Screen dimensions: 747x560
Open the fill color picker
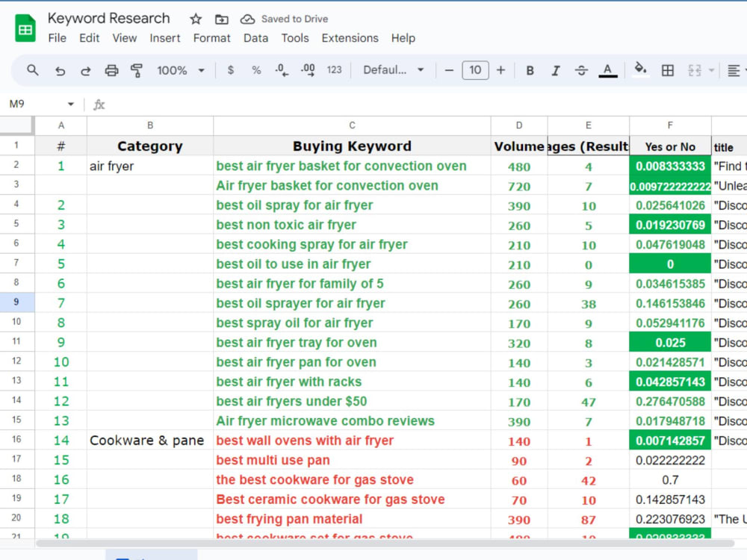click(x=641, y=70)
